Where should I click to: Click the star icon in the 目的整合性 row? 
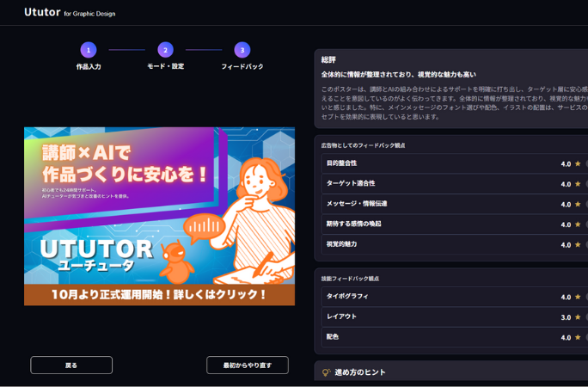click(x=578, y=163)
